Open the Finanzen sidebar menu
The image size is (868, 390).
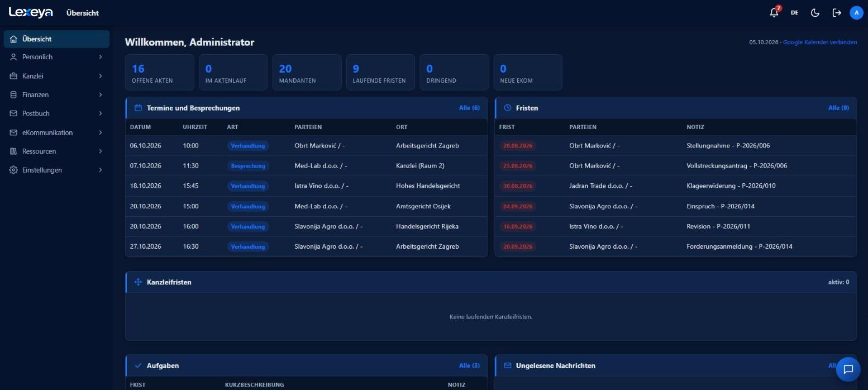click(56, 95)
